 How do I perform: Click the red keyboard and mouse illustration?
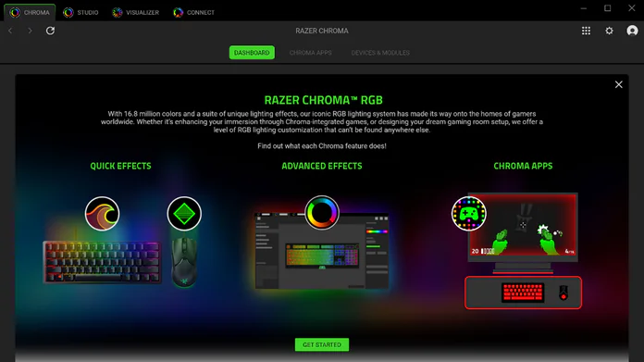524,293
